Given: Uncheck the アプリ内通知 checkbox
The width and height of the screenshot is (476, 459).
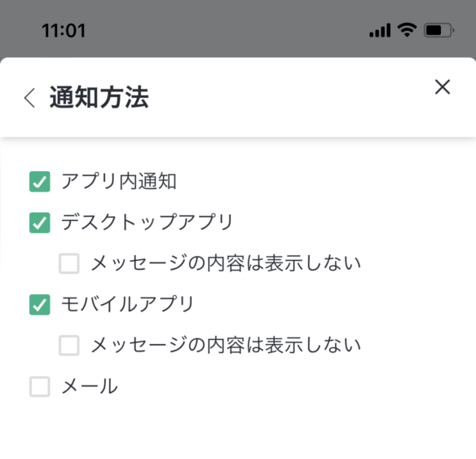Looking at the screenshot, I should 39,182.
